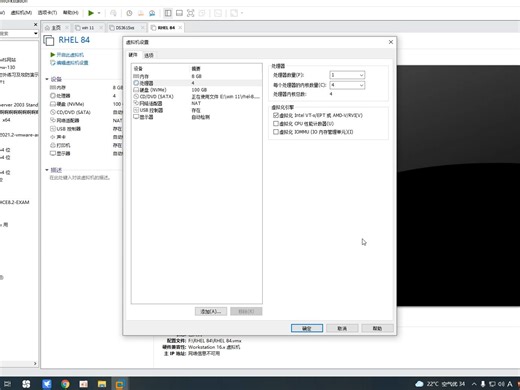Click the 帮助 help button in dialog
Viewport: 520px width, 390px height.
[377, 328]
